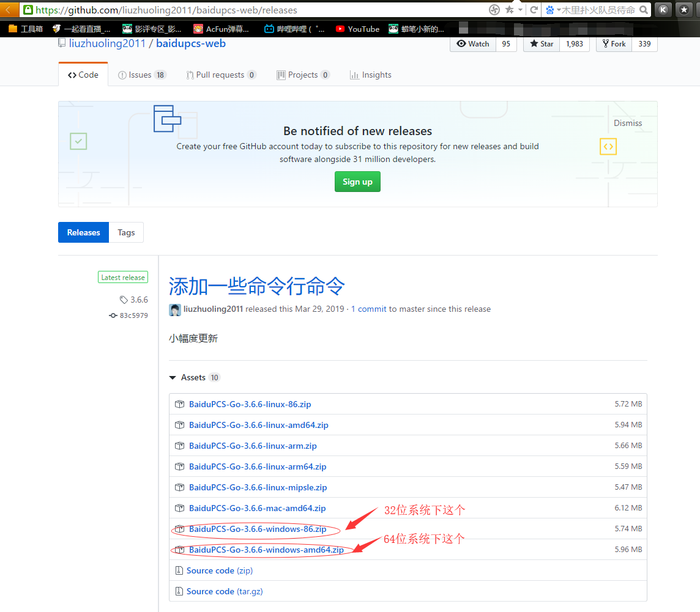Click the green security lock icon
Image resolution: width=700 pixels, height=612 pixels.
[x=28, y=10]
